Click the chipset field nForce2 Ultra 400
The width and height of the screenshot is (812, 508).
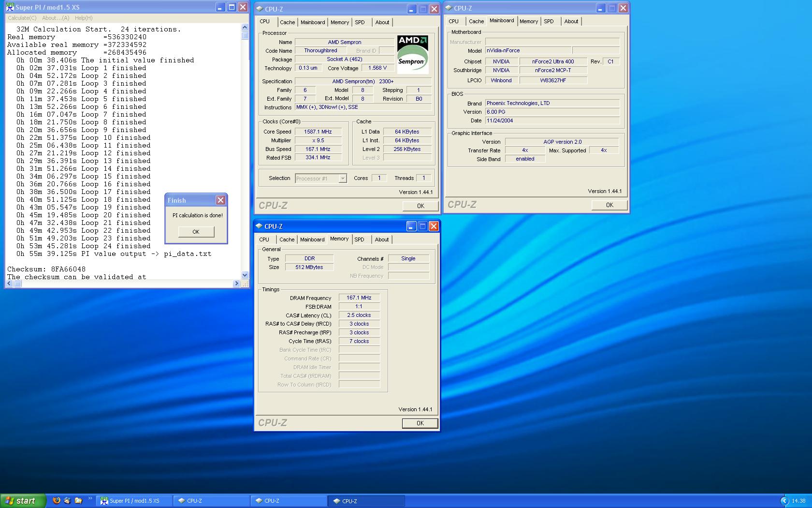tap(553, 61)
